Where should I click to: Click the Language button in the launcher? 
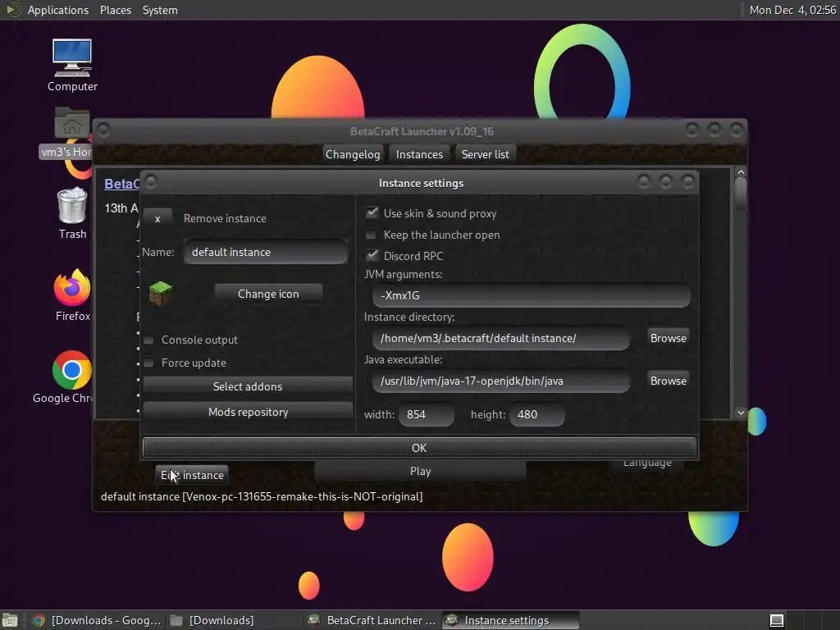[647, 463]
